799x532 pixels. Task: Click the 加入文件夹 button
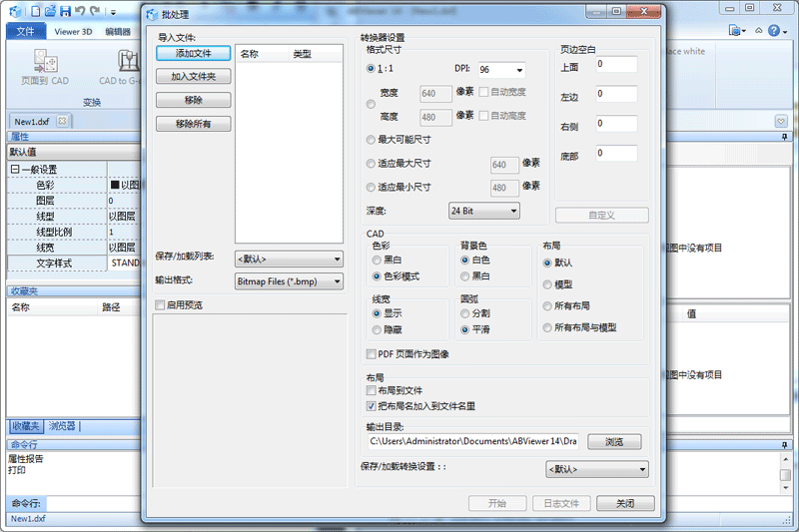[x=194, y=77]
